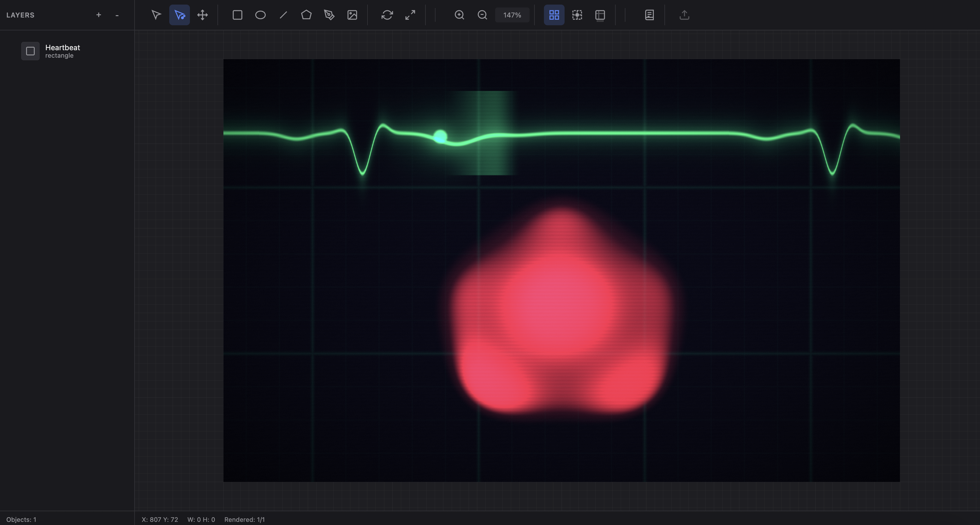Viewport: 980px width, 525px height.
Task: Click the rotate refresh icon
Action: point(387,15)
